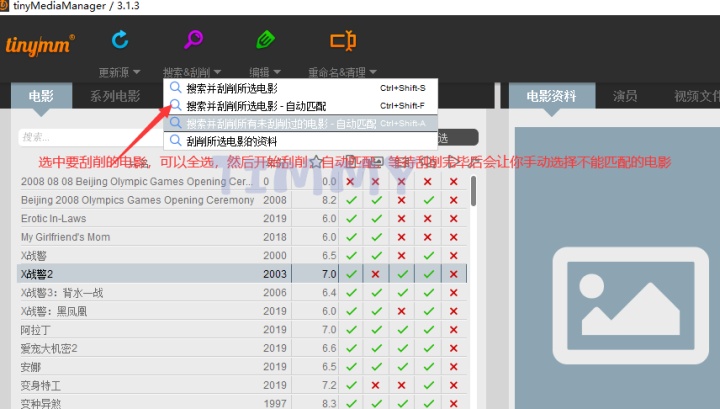Select the X战警2 row
Viewport: 720px width, 409px height.
tap(242, 274)
